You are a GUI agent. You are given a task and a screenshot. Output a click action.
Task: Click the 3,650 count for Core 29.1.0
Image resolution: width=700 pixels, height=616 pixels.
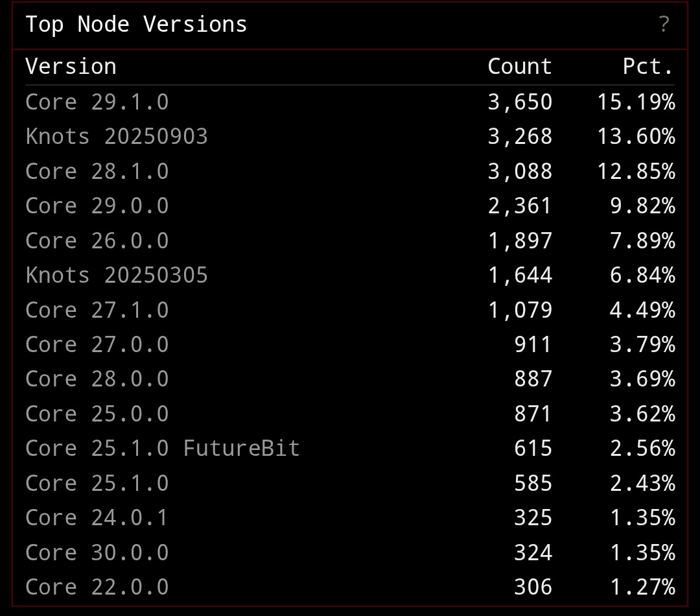pos(520,102)
